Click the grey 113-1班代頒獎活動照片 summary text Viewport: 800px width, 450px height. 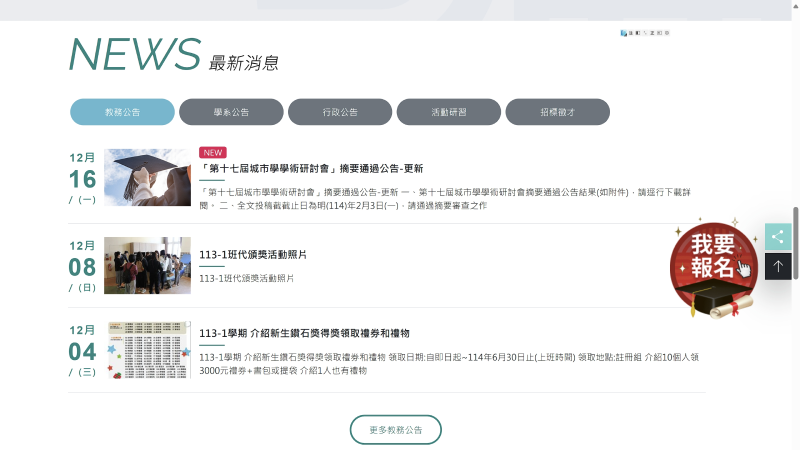(x=246, y=278)
